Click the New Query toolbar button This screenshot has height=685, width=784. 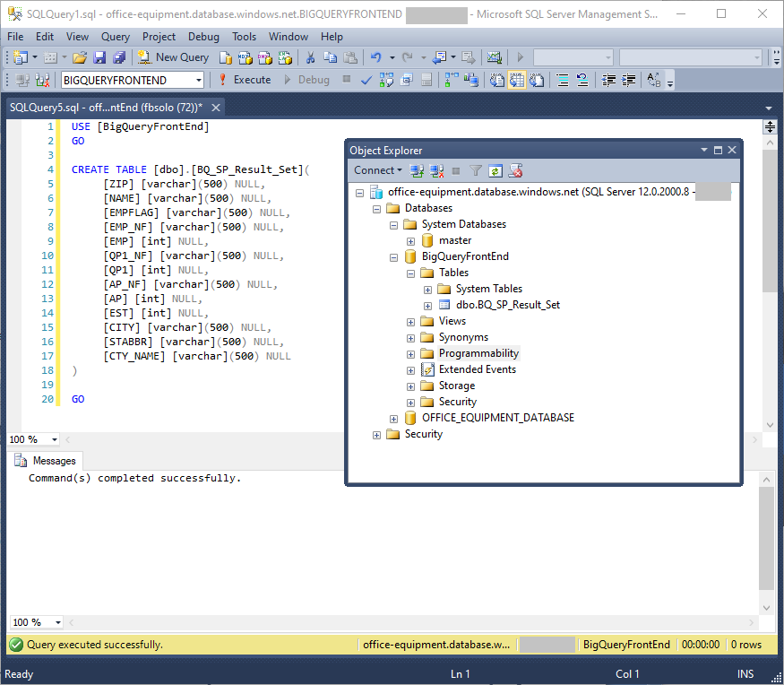(173, 57)
